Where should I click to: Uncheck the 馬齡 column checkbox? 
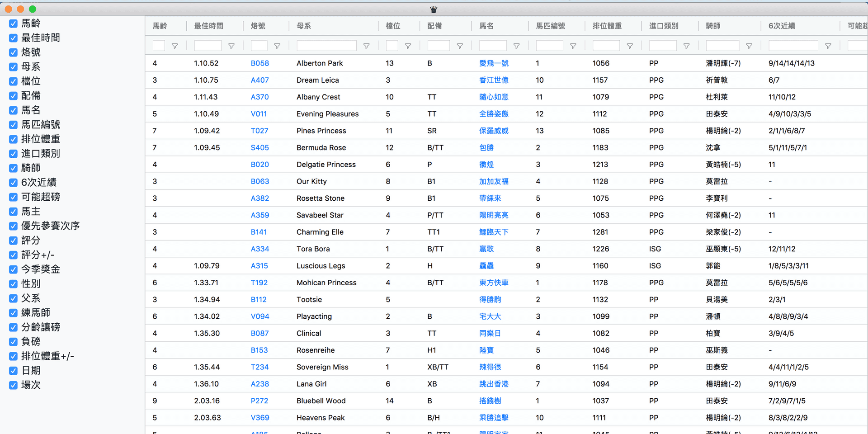pos(13,23)
